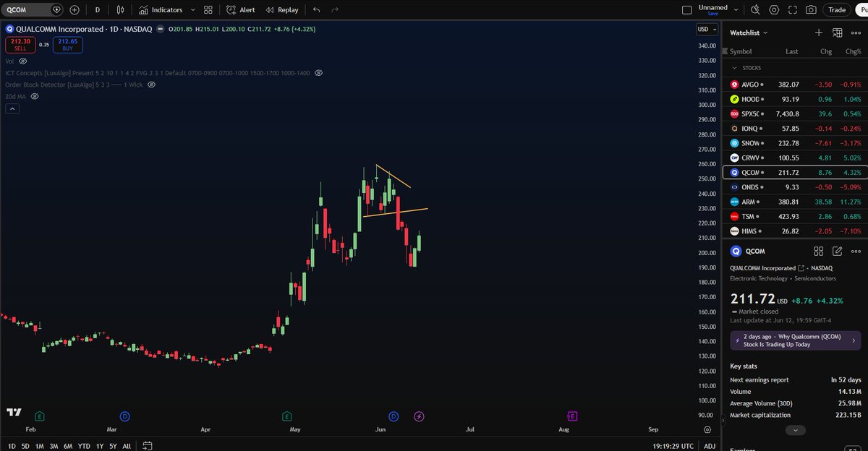Click the QCOM symbol search field

click(33, 10)
